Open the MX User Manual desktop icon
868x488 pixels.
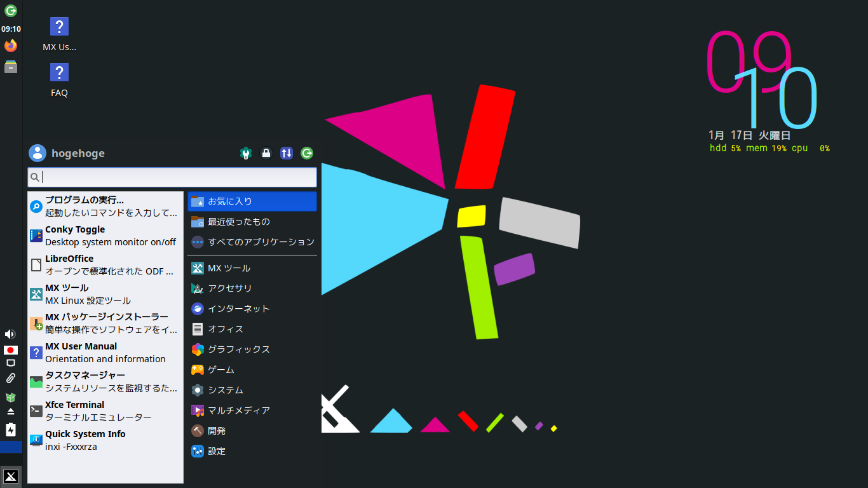59,35
